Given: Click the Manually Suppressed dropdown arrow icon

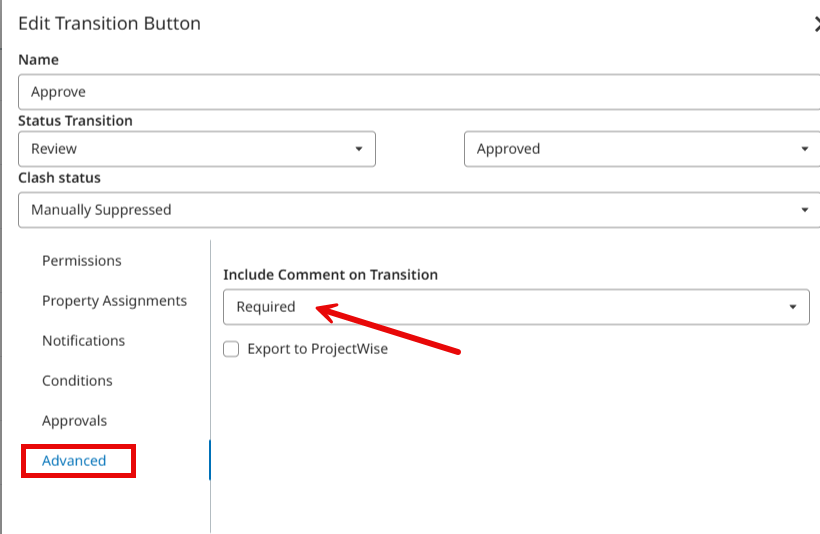Looking at the screenshot, I should click(805, 210).
